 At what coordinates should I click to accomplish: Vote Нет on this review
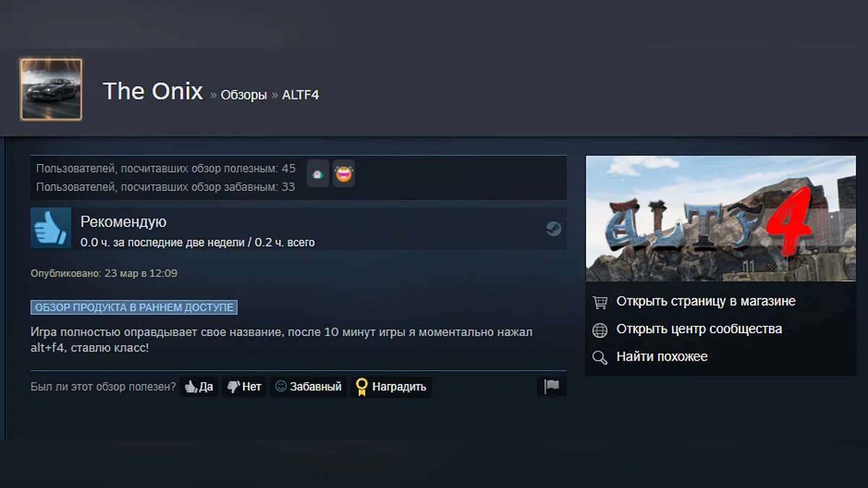(x=244, y=387)
